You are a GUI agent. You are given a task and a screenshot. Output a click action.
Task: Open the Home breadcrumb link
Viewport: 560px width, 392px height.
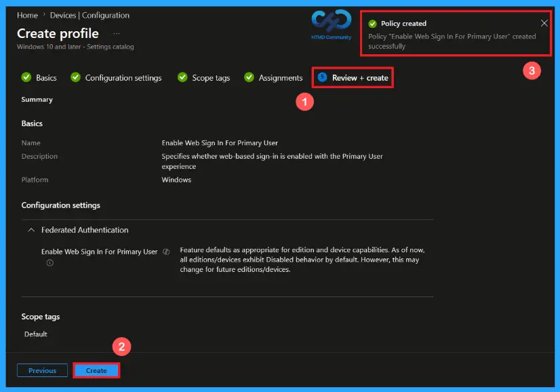click(x=28, y=16)
